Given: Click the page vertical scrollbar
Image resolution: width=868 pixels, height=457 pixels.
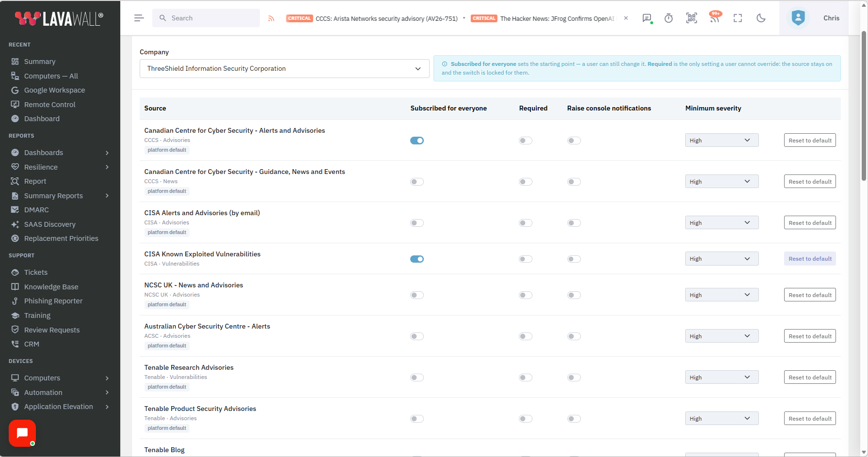Looking at the screenshot, I should point(864,106).
